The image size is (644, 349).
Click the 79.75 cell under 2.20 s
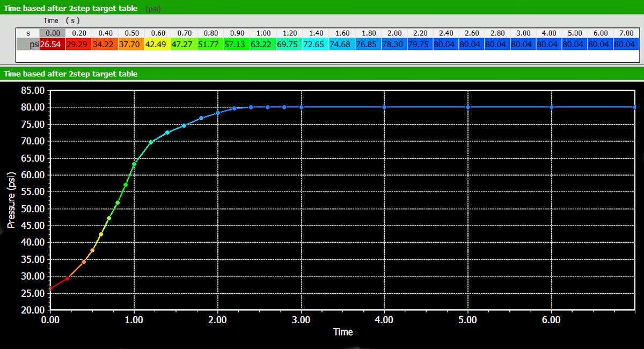[420, 45]
